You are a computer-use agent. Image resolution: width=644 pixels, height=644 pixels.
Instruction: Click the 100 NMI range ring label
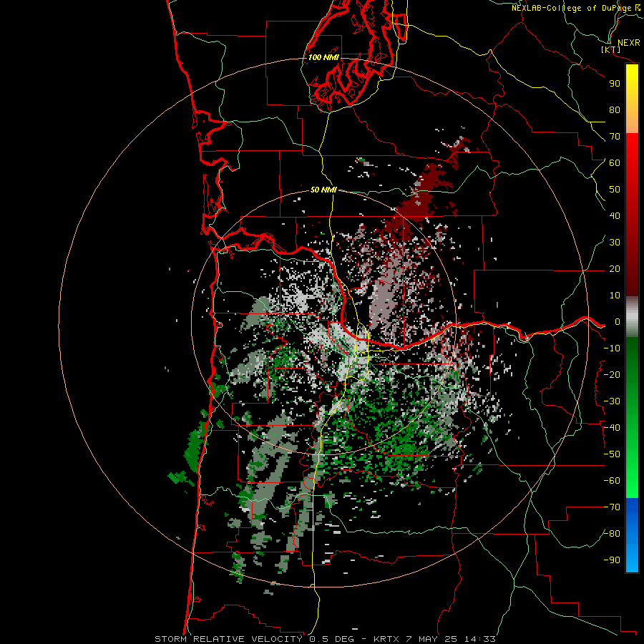pos(323,57)
